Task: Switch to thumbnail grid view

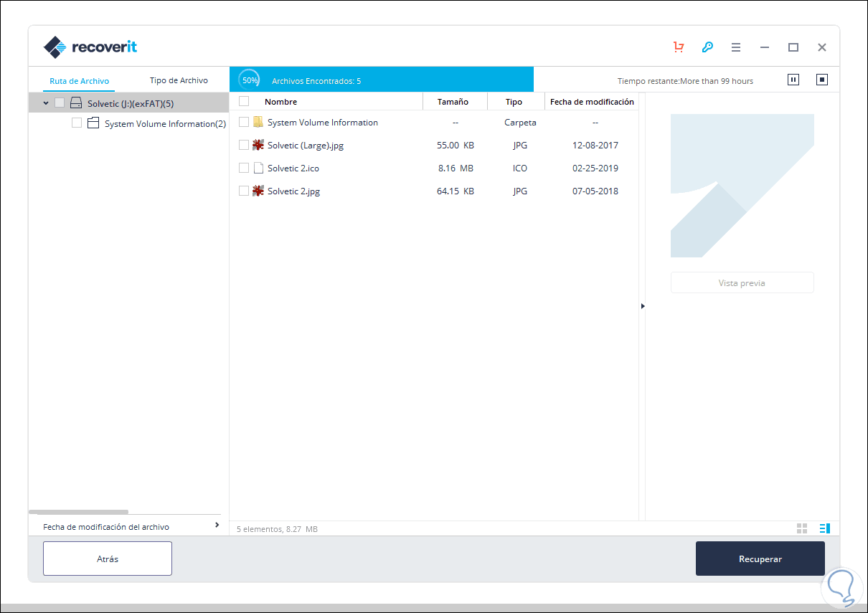Action: tap(802, 528)
